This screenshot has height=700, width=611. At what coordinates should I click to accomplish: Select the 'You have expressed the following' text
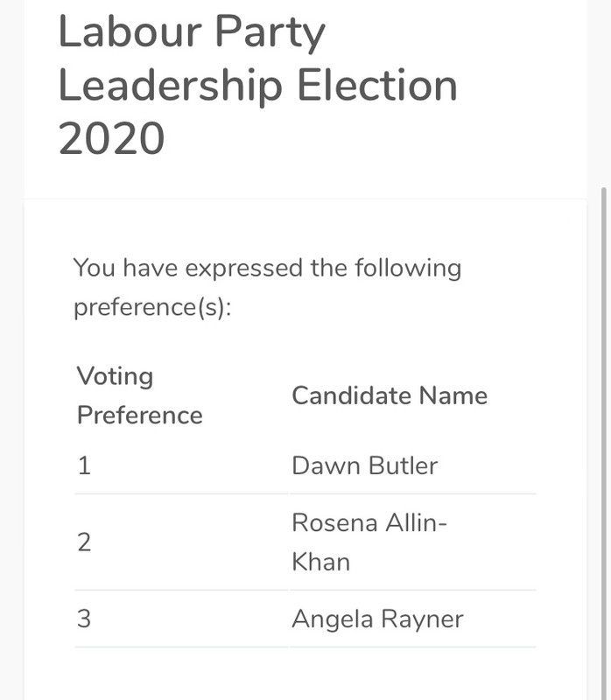[267, 268]
